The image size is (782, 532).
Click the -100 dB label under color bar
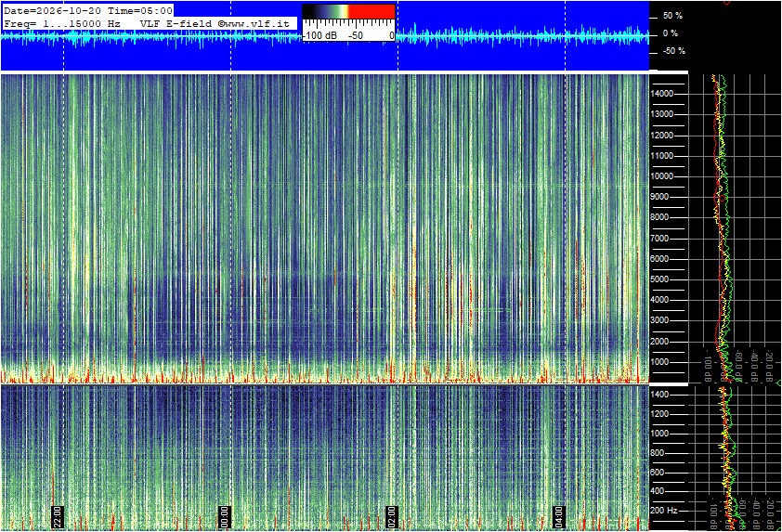[319, 36]
